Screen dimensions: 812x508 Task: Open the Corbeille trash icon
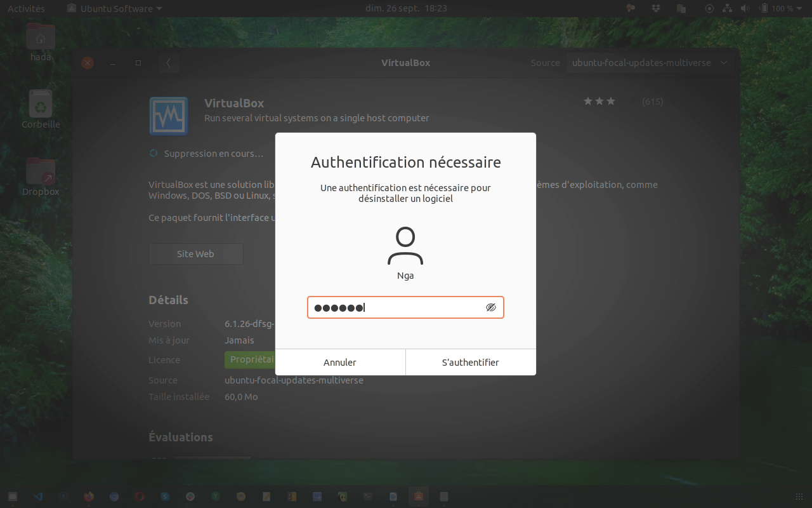41,109
